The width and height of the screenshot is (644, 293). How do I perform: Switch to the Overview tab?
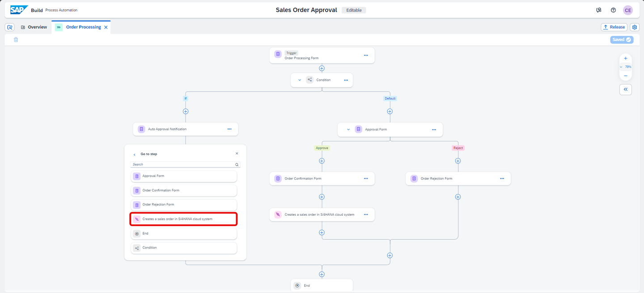pyautogui.click(x=34, y=27)
